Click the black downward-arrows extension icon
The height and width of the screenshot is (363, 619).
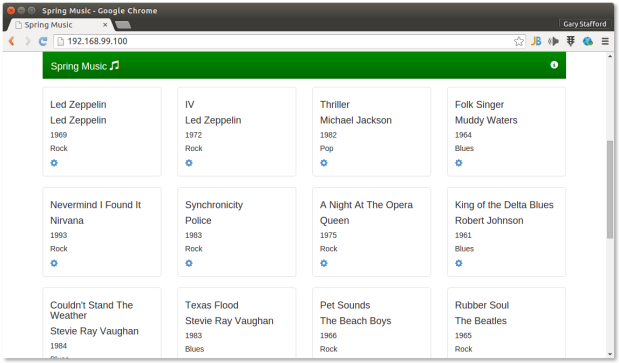(571, 41)
